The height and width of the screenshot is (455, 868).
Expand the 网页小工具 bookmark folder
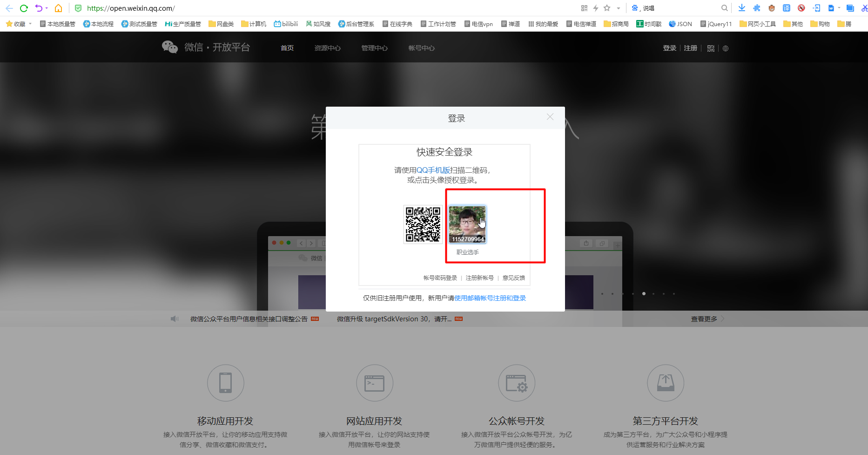click(758, 24)
